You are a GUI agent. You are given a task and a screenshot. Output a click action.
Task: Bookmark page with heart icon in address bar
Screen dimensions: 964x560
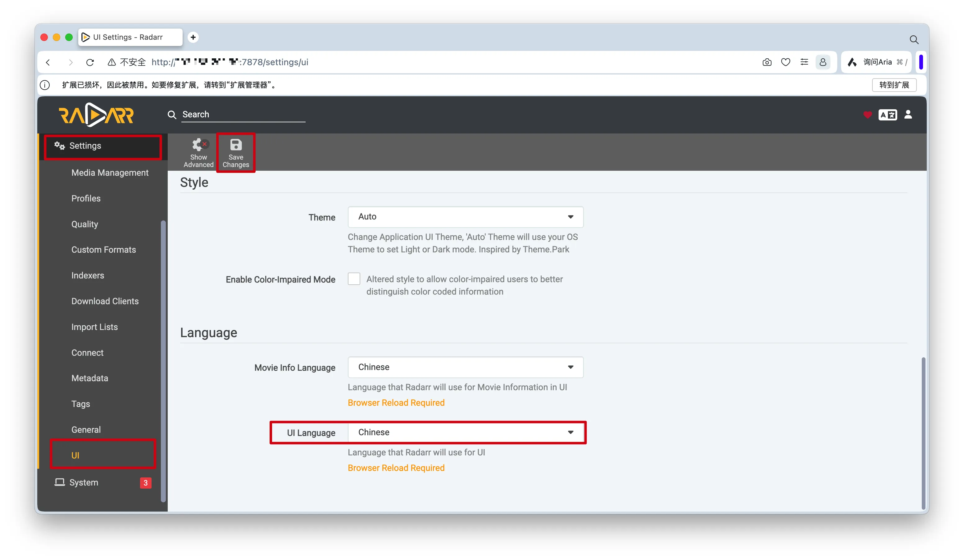click(x=785, y=62)
